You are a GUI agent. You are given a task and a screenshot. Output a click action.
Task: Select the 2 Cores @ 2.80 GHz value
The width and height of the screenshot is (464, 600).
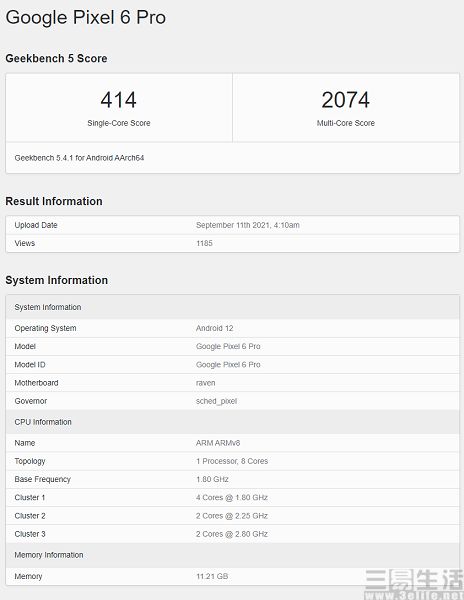pos(231,534)
